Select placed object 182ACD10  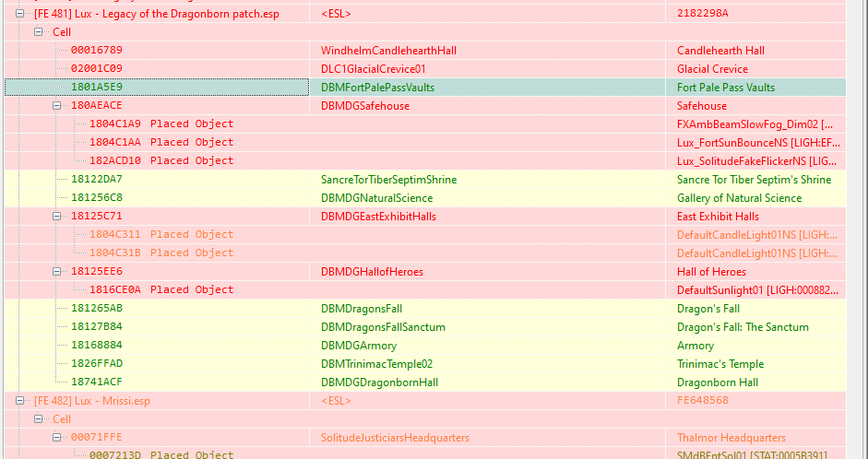[161, 160]
